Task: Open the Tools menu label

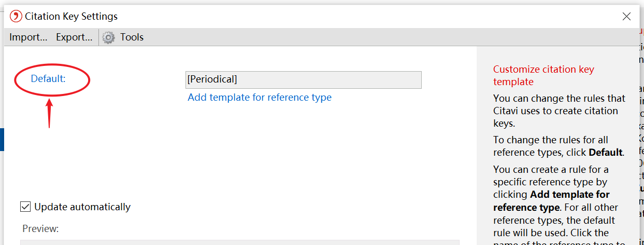Action: pos(132,37)
